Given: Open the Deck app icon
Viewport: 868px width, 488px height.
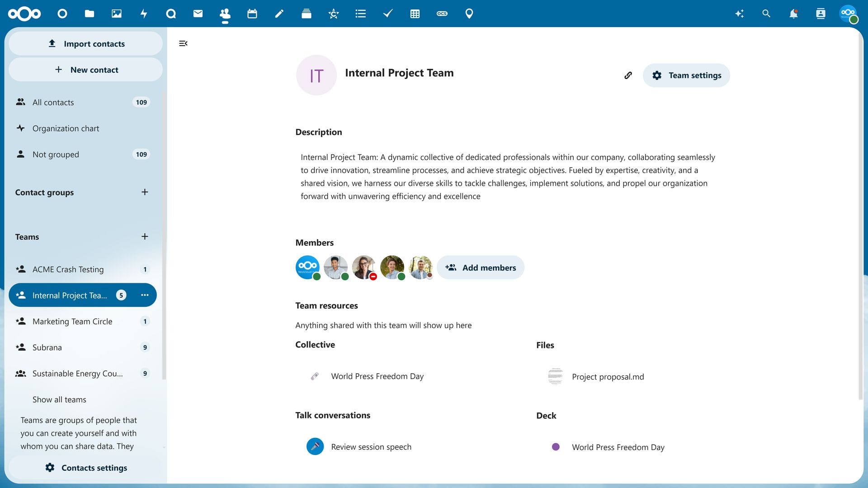Looking at the screenshot, I should [x=306, y=14].
